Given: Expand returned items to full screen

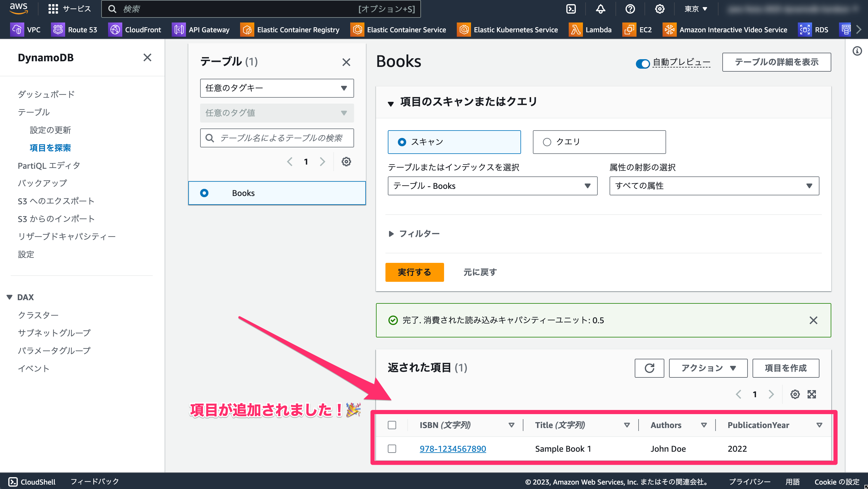Looking at the screenshot, I should pyautogui.click(x=812, y=394).
